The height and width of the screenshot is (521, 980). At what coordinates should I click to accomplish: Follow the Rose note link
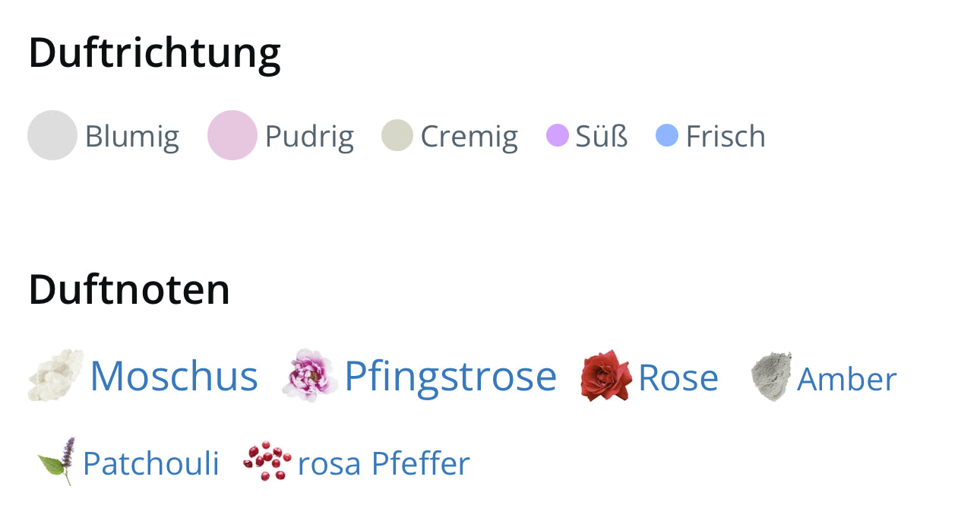click(x=678, y=378)
